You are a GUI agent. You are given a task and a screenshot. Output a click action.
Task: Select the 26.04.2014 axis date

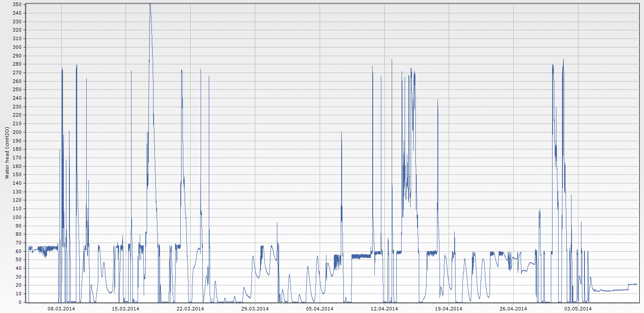point(513,309)
